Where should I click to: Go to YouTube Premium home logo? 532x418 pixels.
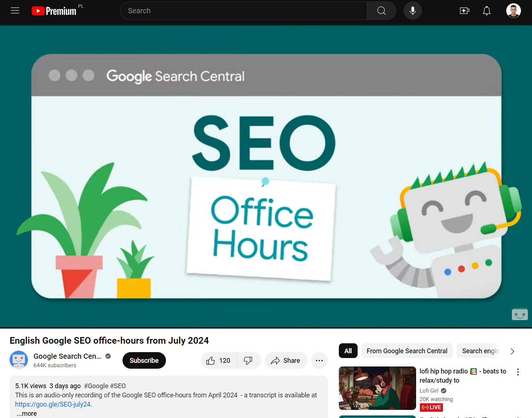click(x=54, y=11)
